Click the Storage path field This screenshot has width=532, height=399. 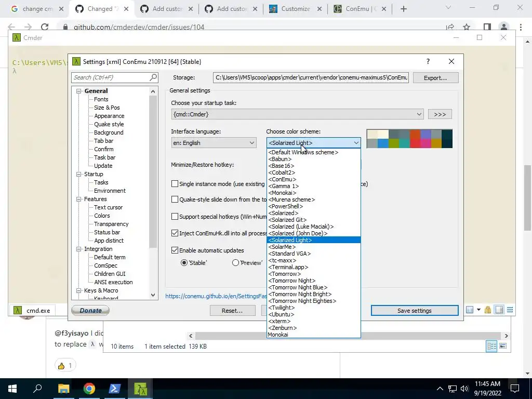[311, 77]
